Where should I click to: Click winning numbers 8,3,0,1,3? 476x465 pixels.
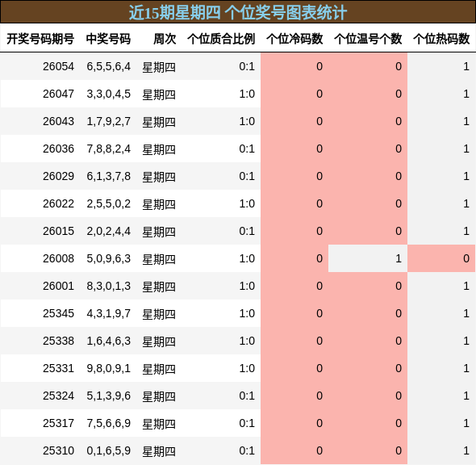pyautogui.click(x=109, y=286)
